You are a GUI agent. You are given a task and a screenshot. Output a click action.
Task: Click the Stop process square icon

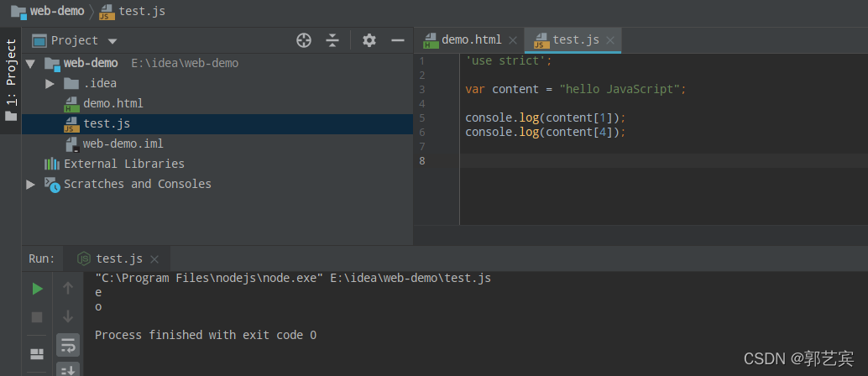pos(37,317)
